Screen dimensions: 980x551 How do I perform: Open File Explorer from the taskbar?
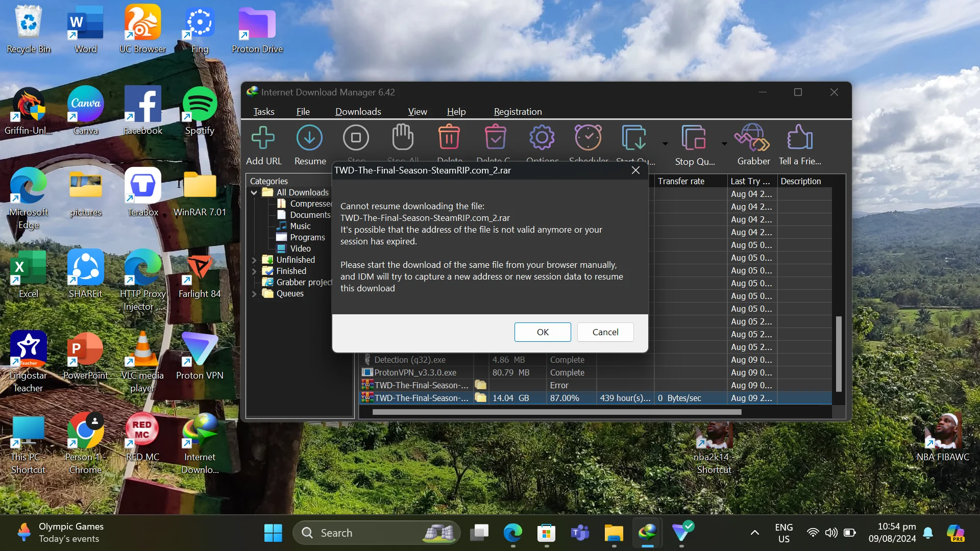point(614,533)
